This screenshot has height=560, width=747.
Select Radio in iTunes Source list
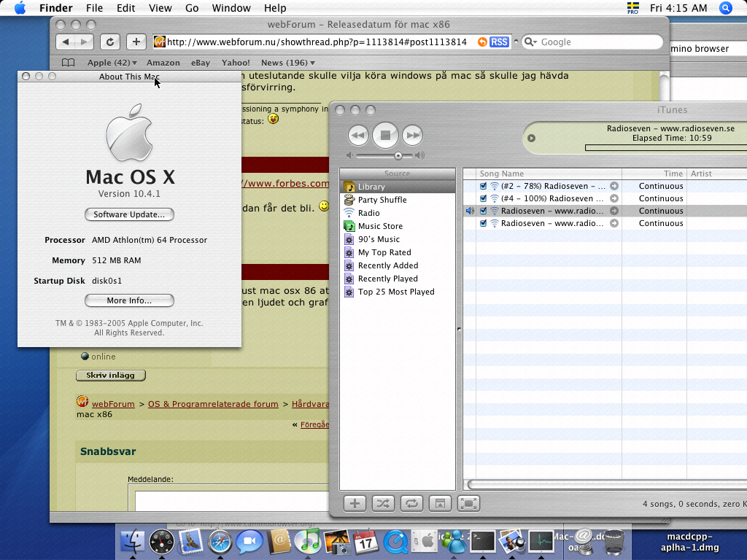coord(398,213)
